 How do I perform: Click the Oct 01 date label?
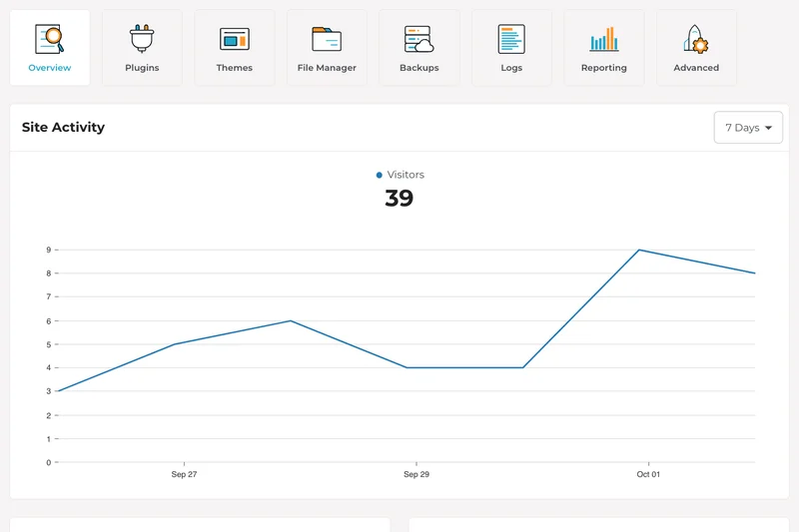pyautogui.click(x=648, y=475)
